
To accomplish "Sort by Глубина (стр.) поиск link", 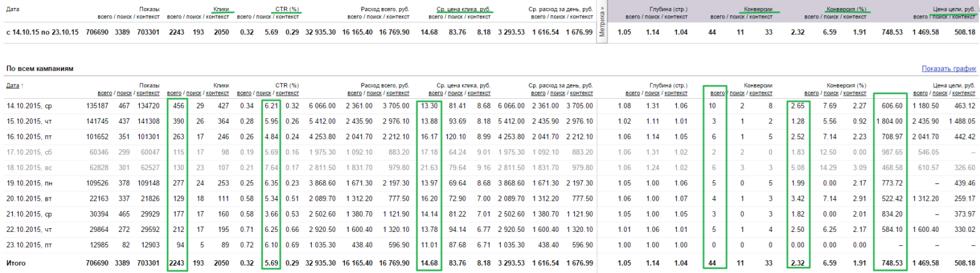I will tap(652, 93).
